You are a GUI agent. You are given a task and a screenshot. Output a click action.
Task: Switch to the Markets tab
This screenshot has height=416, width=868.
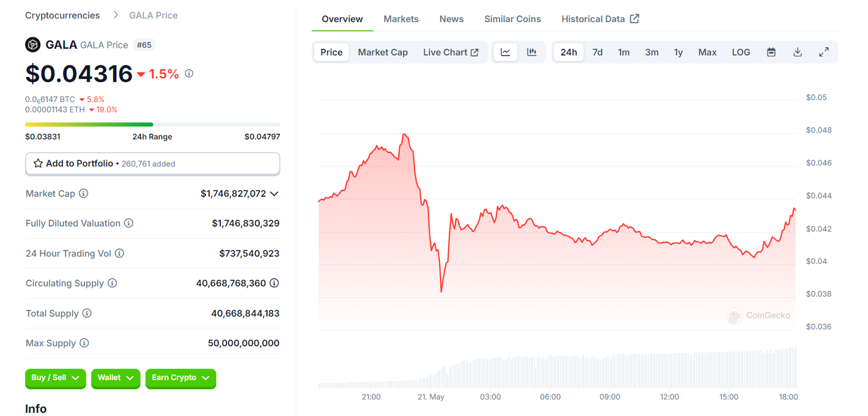[401, 19]
